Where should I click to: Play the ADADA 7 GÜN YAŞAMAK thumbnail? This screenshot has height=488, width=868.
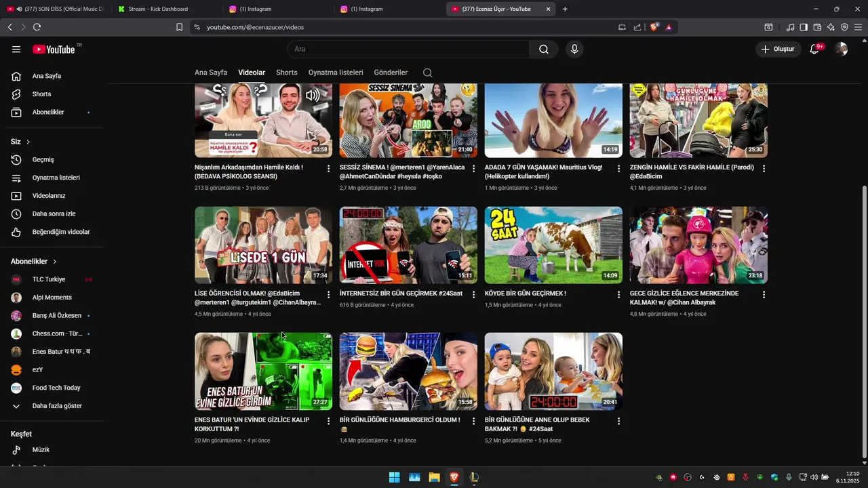point(553,121)
